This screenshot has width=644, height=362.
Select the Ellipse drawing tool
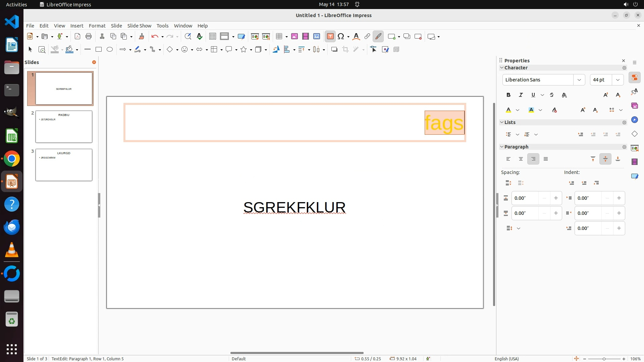[x=110, y=50]
